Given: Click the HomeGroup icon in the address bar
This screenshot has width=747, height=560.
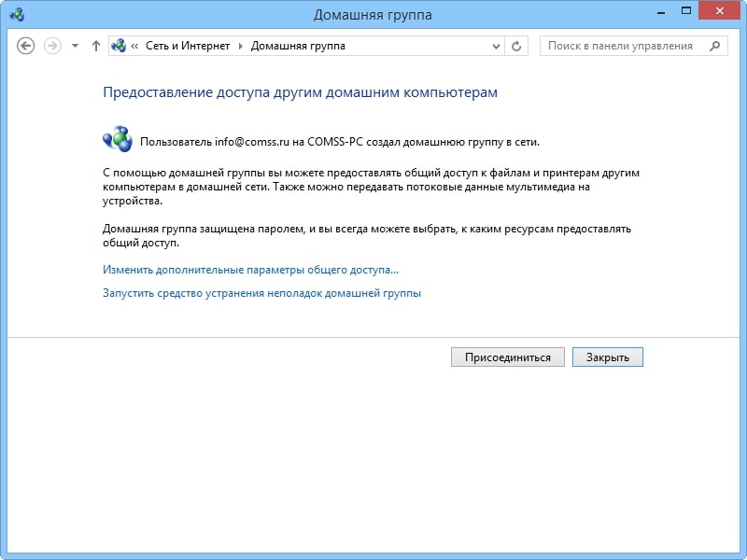Looking at the screenshot, I should pos(119,46).
